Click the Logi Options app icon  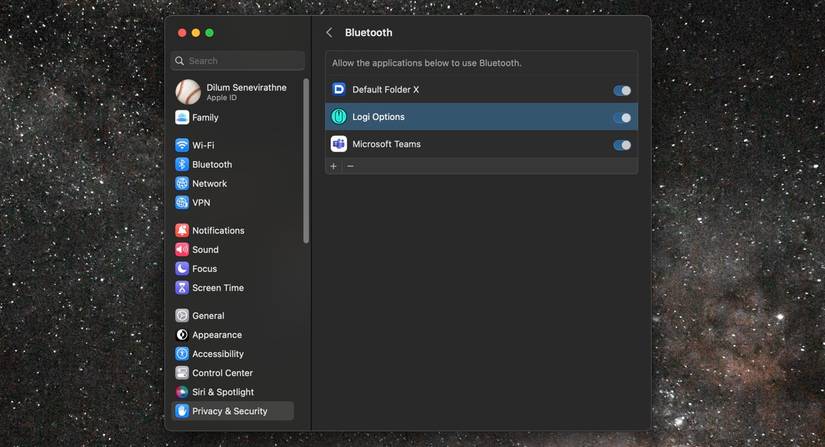339,117
